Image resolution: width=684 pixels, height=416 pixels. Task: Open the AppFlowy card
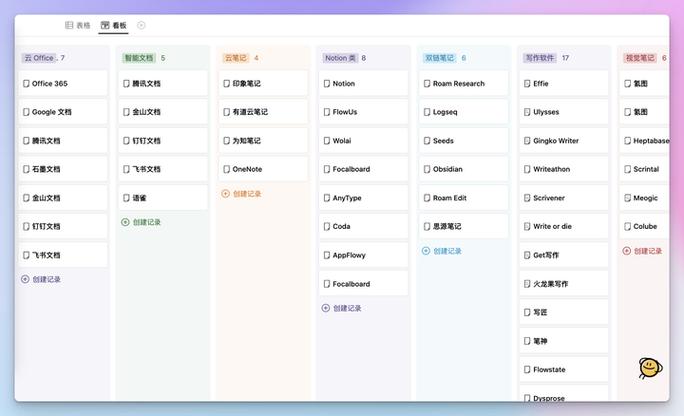[x=363, y=255]
